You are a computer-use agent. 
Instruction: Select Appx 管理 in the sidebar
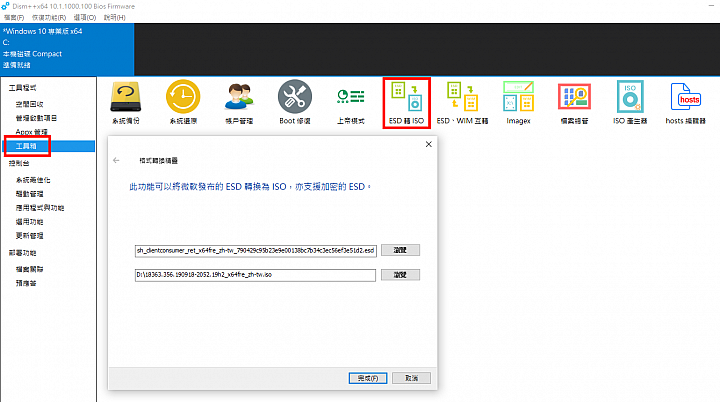point(31,132)
